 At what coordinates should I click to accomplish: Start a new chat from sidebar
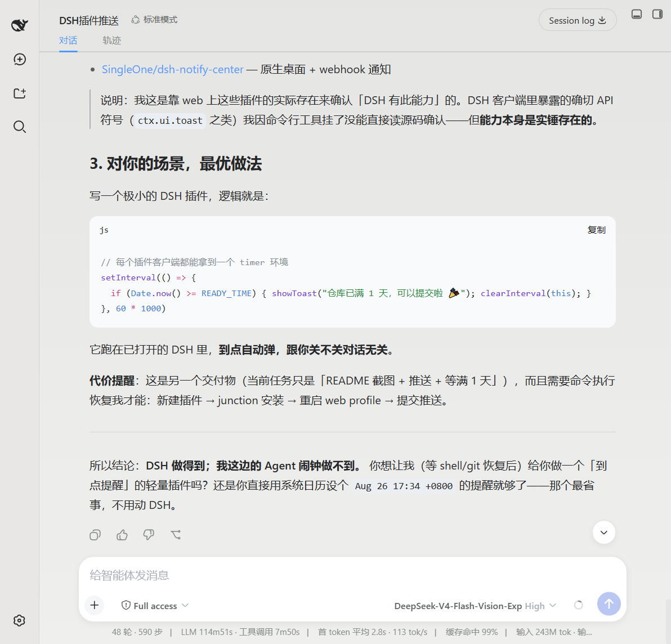(20, 60)
